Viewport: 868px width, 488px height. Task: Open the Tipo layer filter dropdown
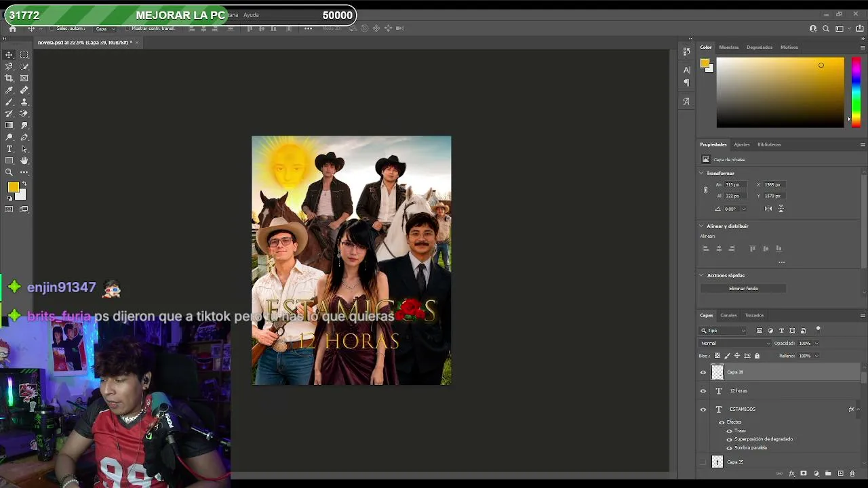[723, 331]
